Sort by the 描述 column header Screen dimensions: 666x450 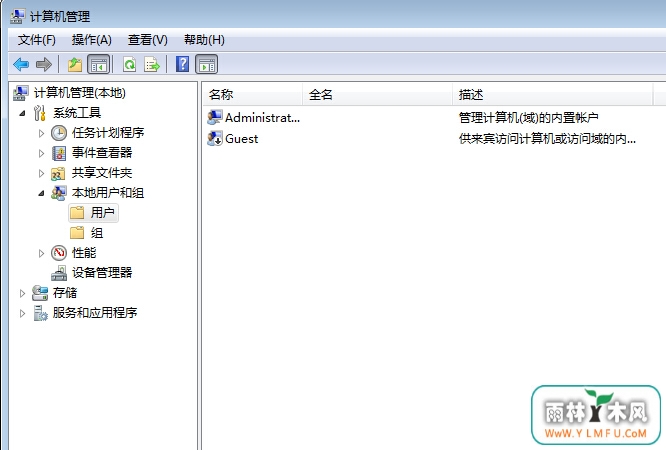(553, 94)
